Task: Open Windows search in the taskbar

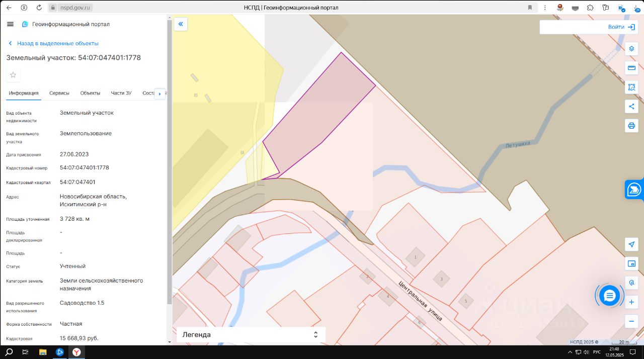Action: pos(9,352)
